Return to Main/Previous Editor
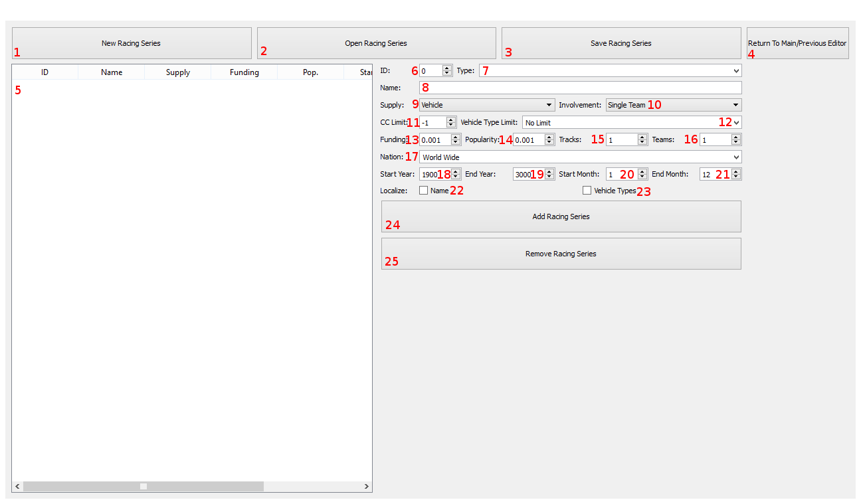 (x=797, y=43)
